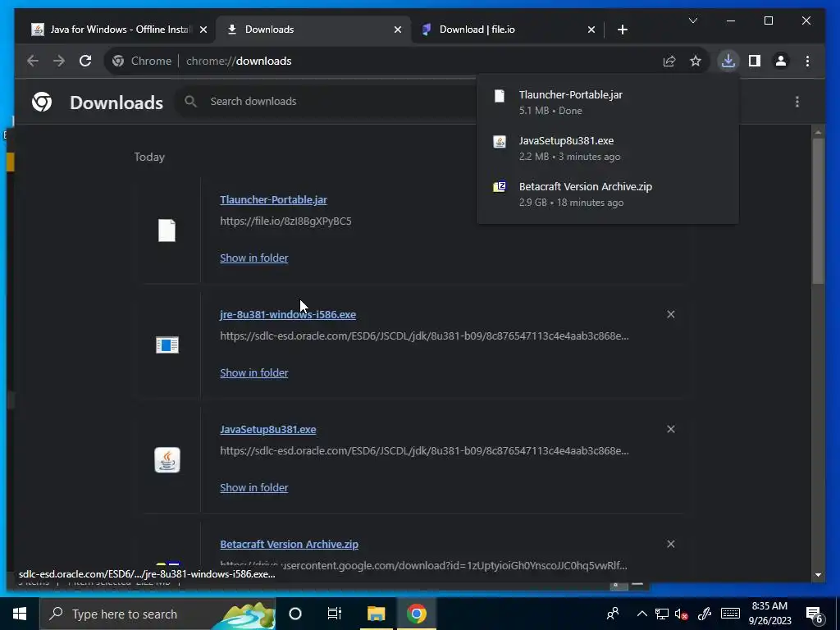The height and width of the screenshot is (630, 840).
Task: Bookmark this tab with the star icon
Action: coord(696,61)
